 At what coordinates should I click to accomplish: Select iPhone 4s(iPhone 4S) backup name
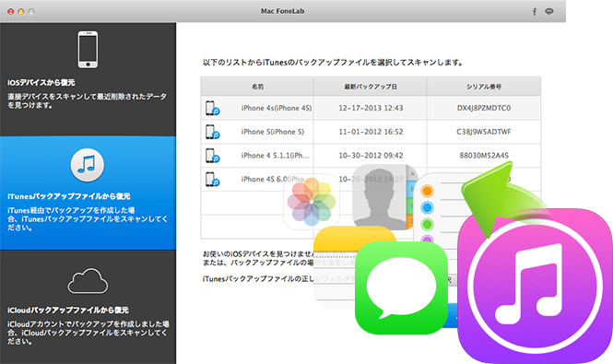277,108
